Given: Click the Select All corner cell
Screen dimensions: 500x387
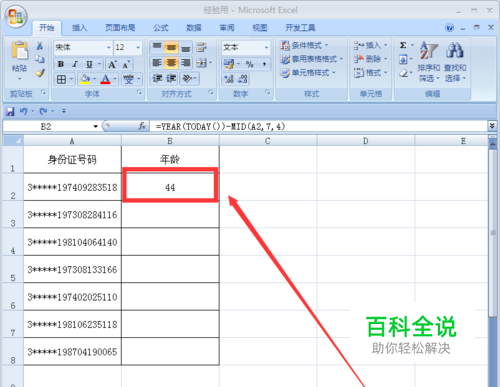Looking at the screenshot, I should [13, 141].
